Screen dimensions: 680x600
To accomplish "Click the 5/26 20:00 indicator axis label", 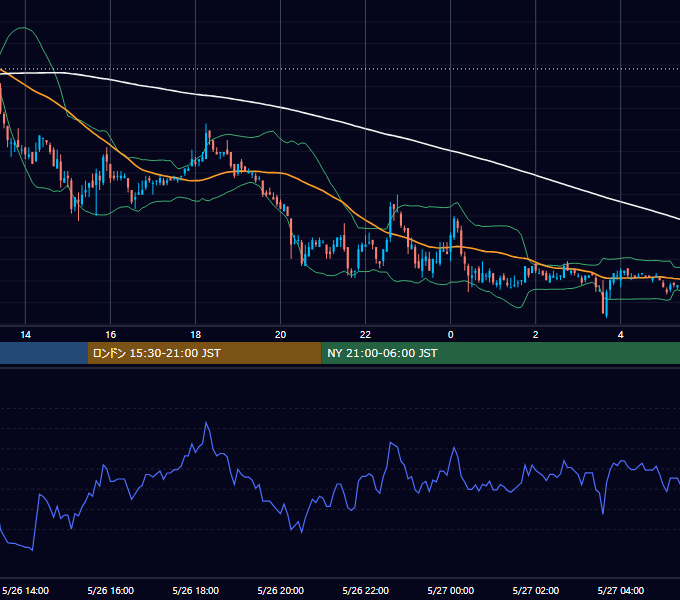I will pos(281,590).
